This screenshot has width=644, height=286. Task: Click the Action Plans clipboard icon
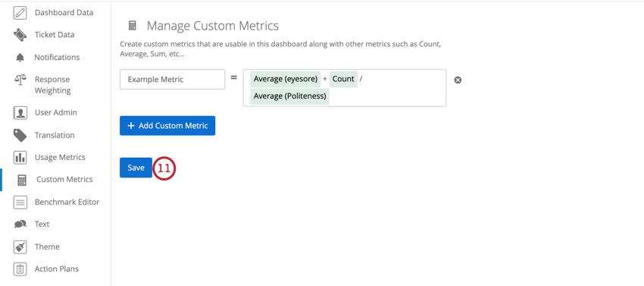[x=20, y=269]
